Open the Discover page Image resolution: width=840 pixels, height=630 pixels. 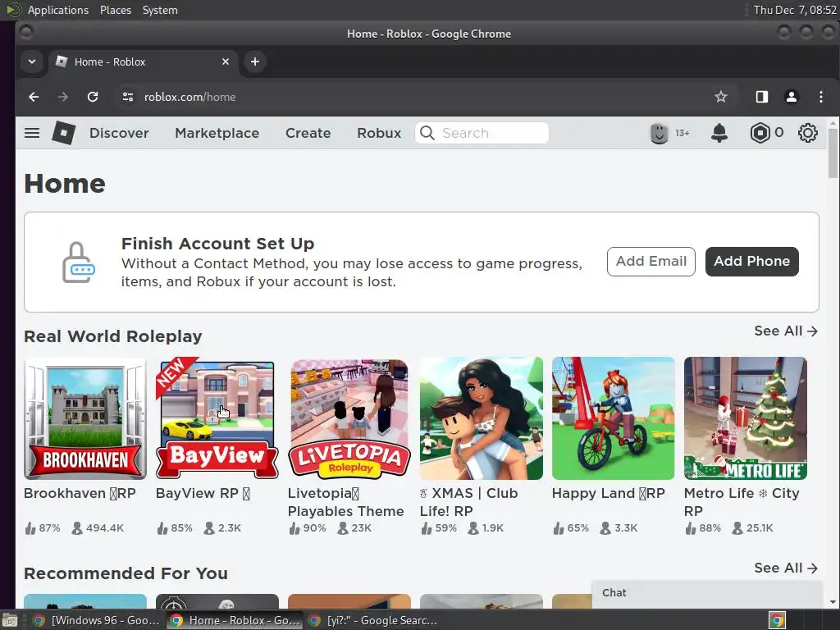pos(119,133)
